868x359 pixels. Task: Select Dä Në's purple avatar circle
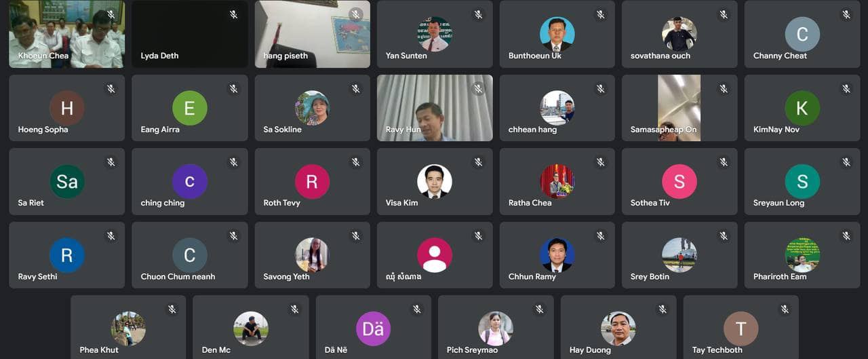(373, 328)
